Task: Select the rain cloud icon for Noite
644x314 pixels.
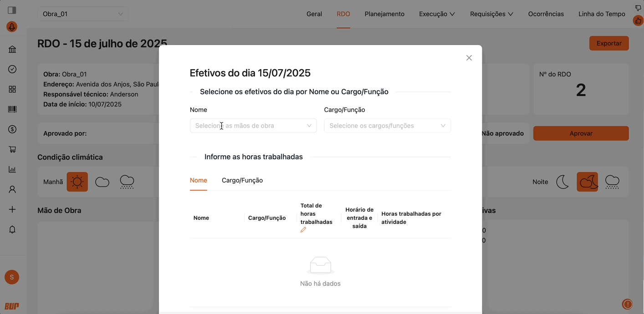Action: 612,182
